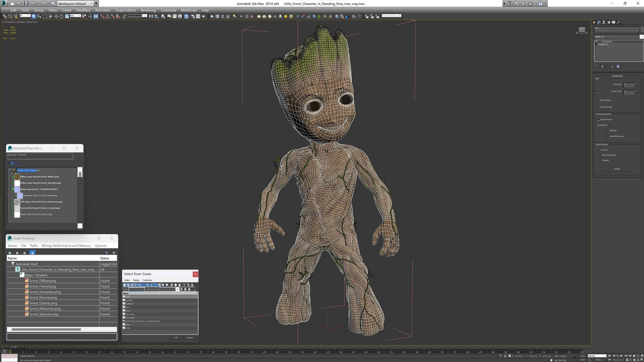Toggle the Smooth Result checkbox
This screenshot has width=644, height=362.
click(x=598, y=121)
